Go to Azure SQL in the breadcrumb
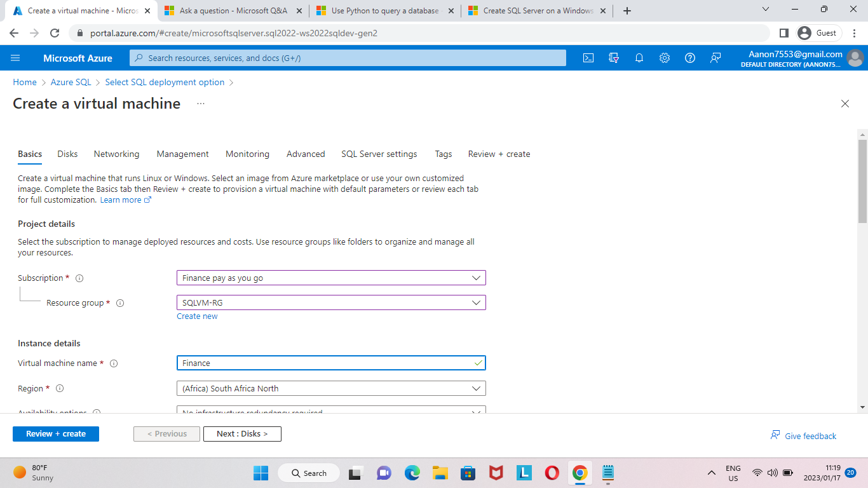868x488 pixels. click(71, 82)
